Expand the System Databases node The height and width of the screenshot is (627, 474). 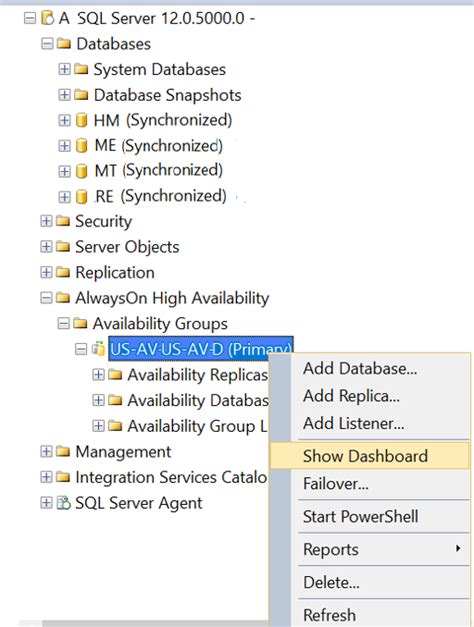[x=64, y=69]
